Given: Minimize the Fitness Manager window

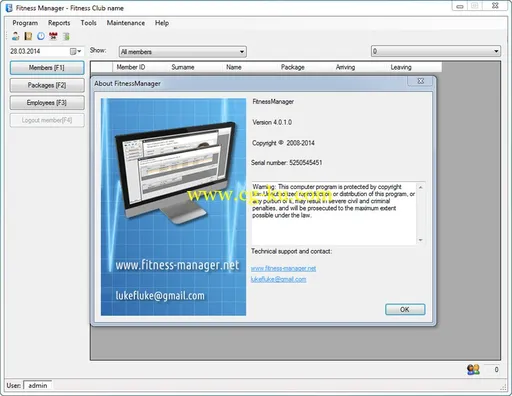Looking at the screenshot, I should point(460,6).
